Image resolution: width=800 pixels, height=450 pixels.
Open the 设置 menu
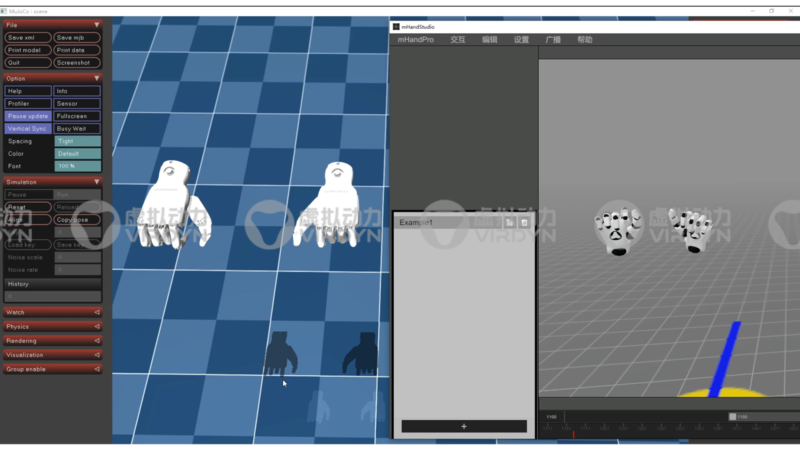tap(521, 40)
